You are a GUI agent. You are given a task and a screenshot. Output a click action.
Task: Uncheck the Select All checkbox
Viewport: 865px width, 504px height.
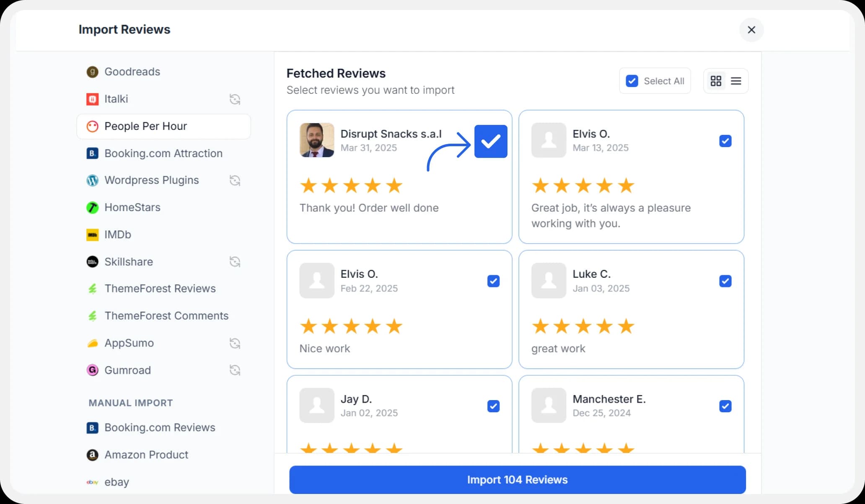click(632, 80)
